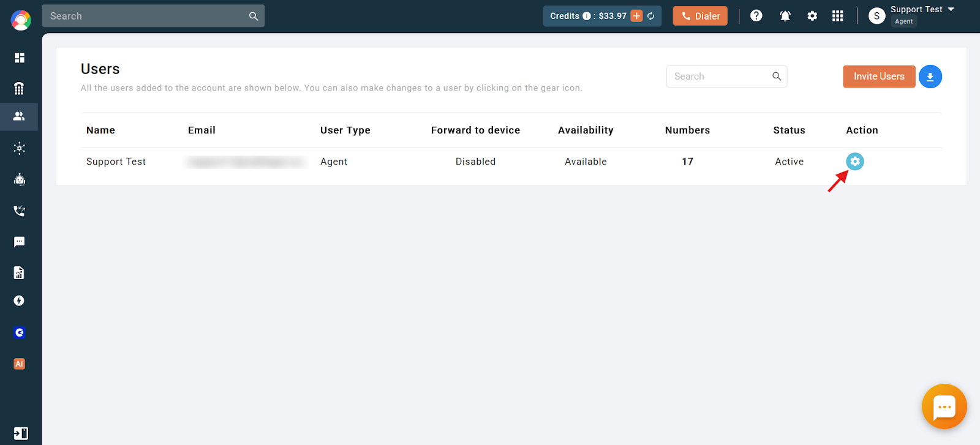Refresh the credits balance
This screenshot has height=445, width=980.
(651, 16)
